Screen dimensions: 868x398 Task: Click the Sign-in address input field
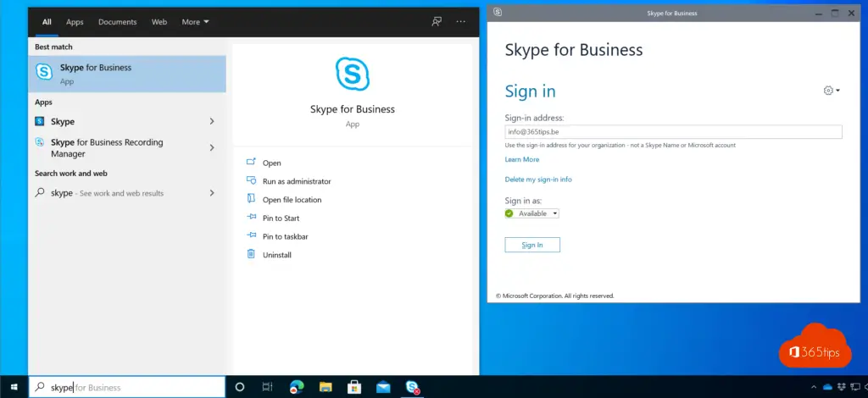[x=673, y=132]
